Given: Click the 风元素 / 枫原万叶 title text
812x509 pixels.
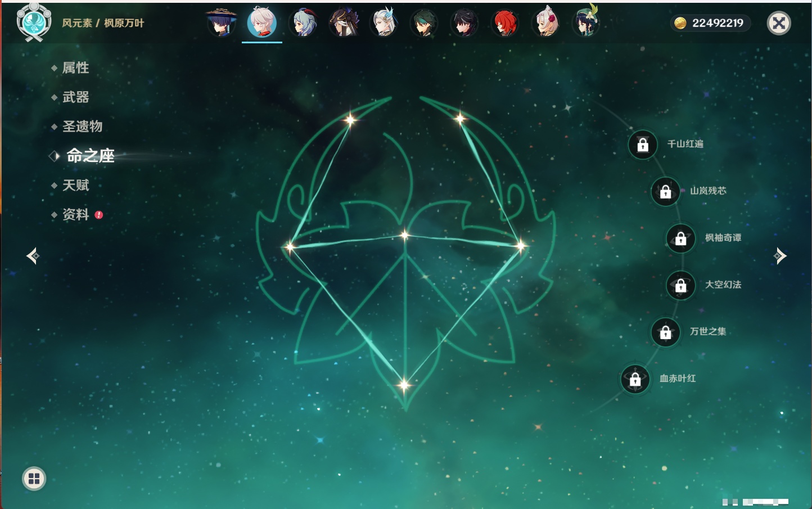Looking at the screenshot, I should pyautogui.click(x=103, y=23).
